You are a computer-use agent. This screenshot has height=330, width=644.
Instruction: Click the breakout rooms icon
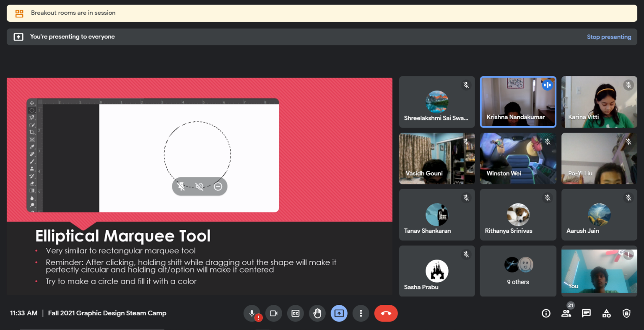coord(19,13)
